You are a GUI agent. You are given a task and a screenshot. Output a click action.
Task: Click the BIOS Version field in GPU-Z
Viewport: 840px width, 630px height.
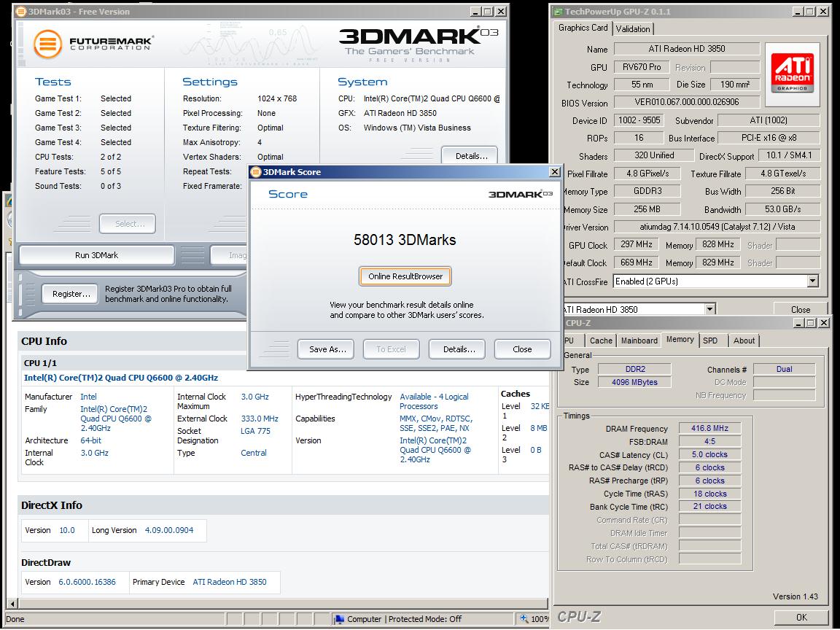coord(687,102)
